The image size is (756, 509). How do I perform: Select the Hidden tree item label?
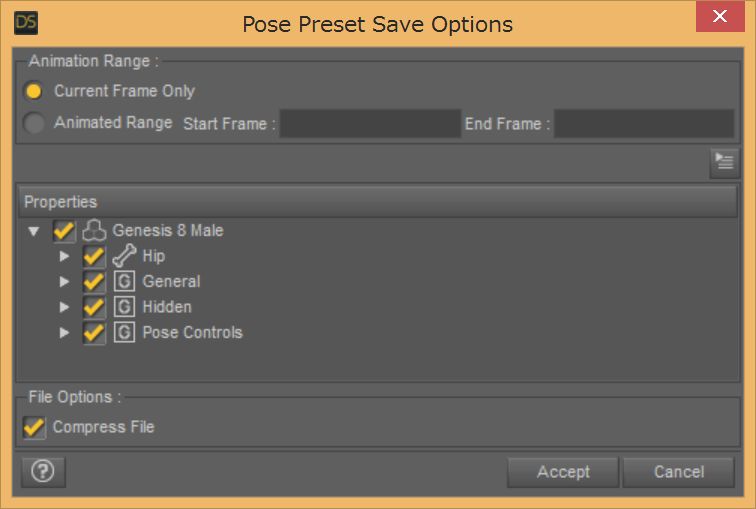(167, 307)
